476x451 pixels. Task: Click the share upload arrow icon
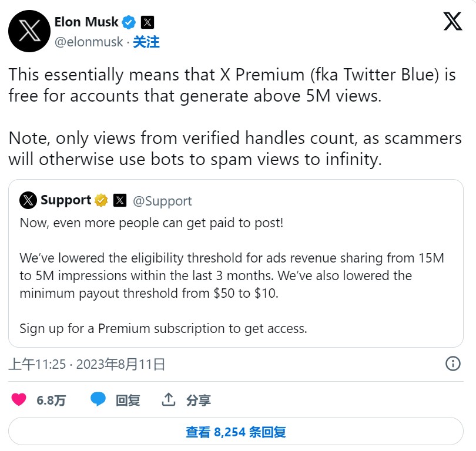(169, 399)
